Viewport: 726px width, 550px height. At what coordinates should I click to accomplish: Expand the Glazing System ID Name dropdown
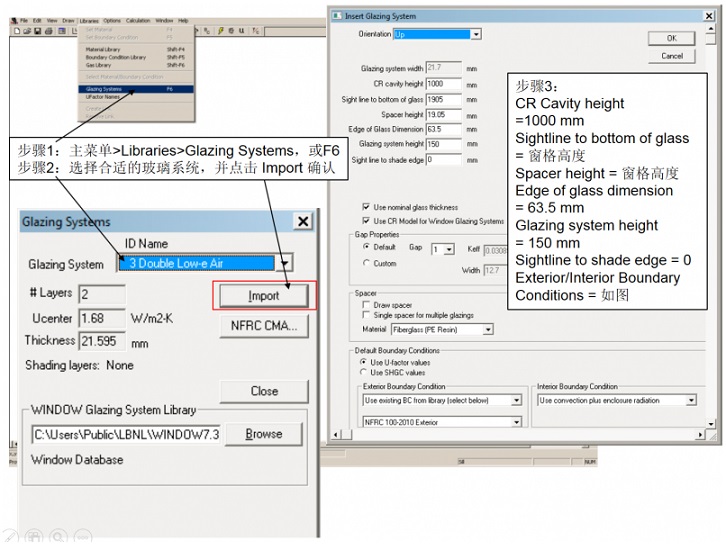(x=285, y=264)
